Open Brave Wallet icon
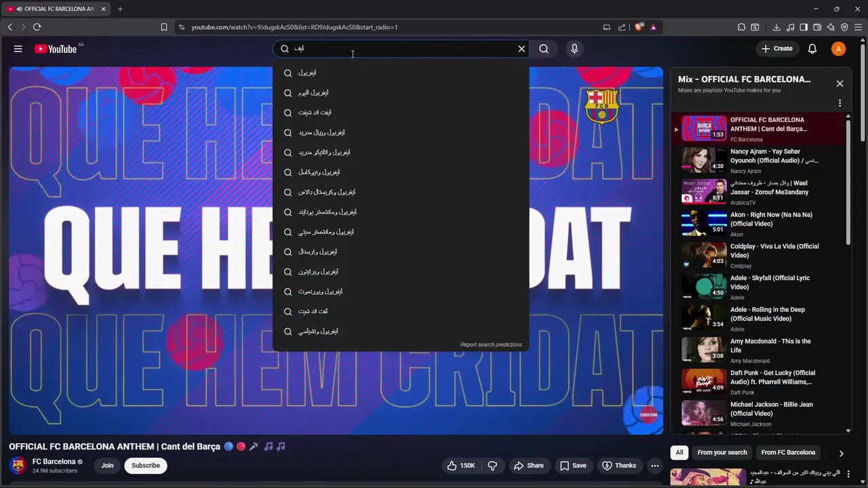The image size is (868, 488). [817, 27]
